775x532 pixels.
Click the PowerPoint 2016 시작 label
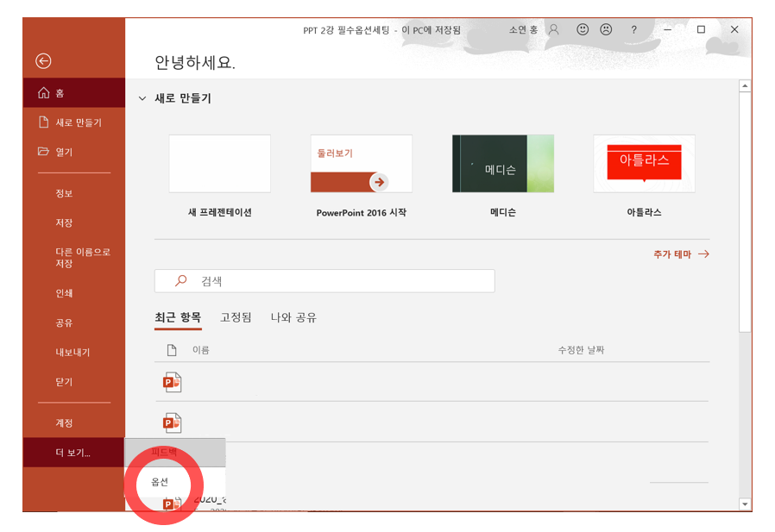(362, 212)
